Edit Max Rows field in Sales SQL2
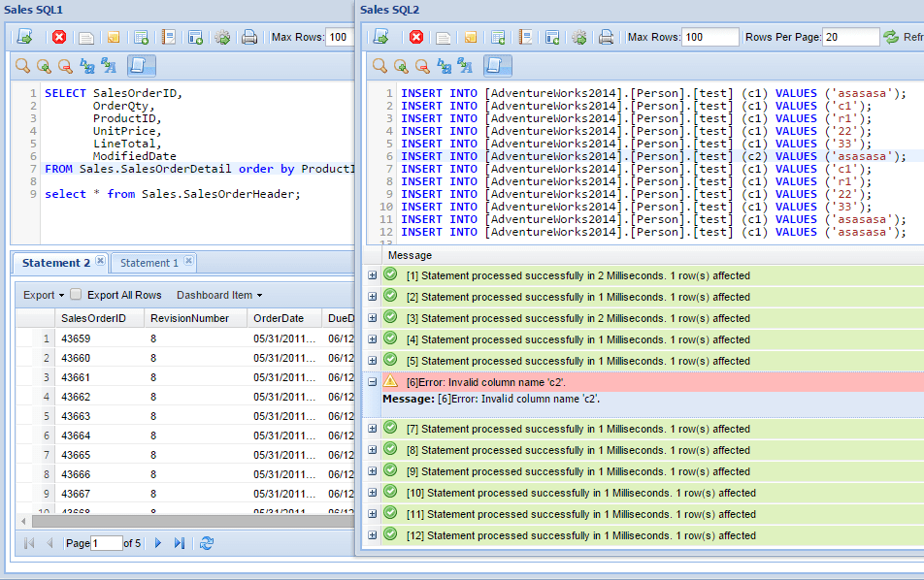The width and height of the screenshot is (924, 580). coord(710,37)
